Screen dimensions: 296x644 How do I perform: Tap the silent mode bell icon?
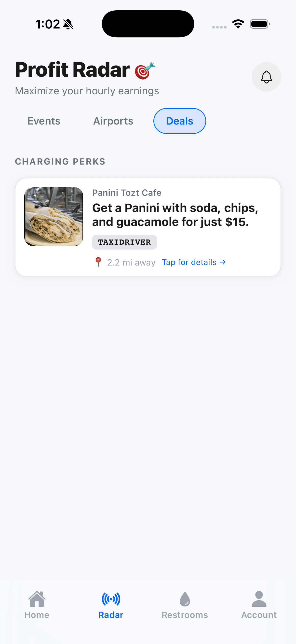(68, 24)
